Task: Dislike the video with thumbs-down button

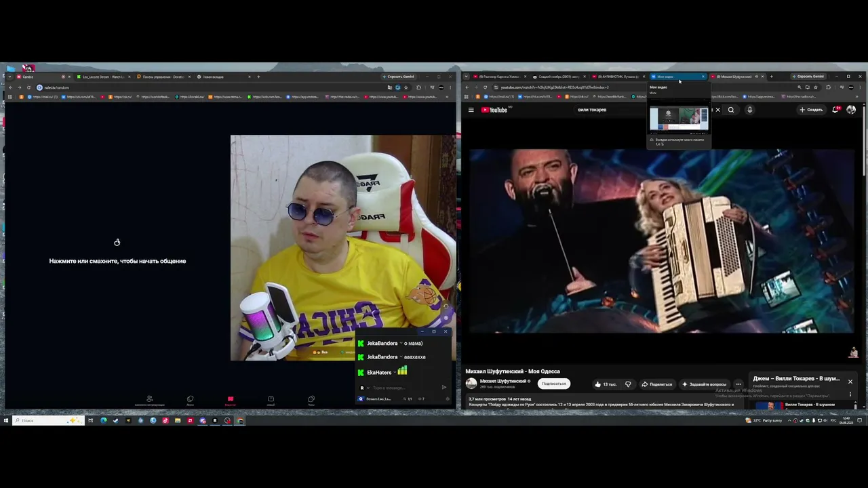Action: [628, 384]
